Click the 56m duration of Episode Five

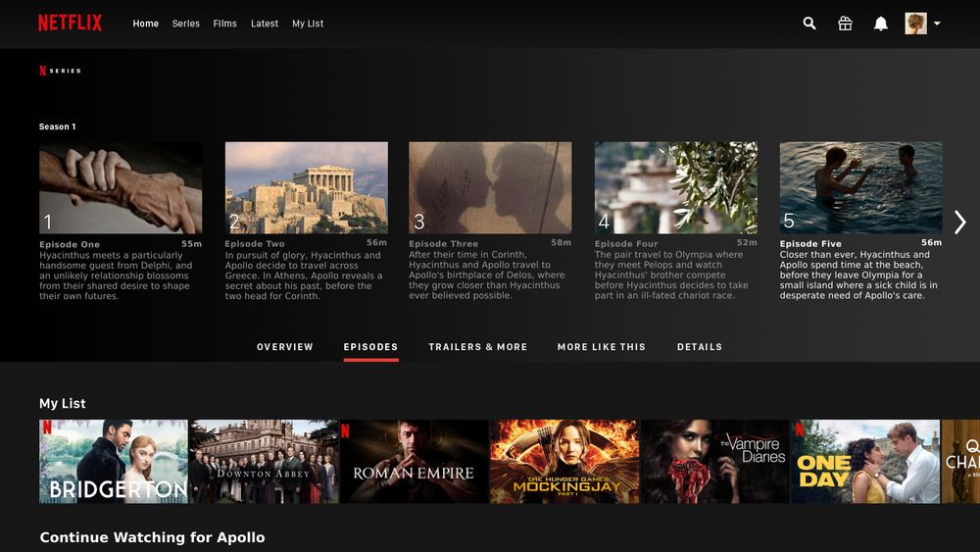(931, 242)
